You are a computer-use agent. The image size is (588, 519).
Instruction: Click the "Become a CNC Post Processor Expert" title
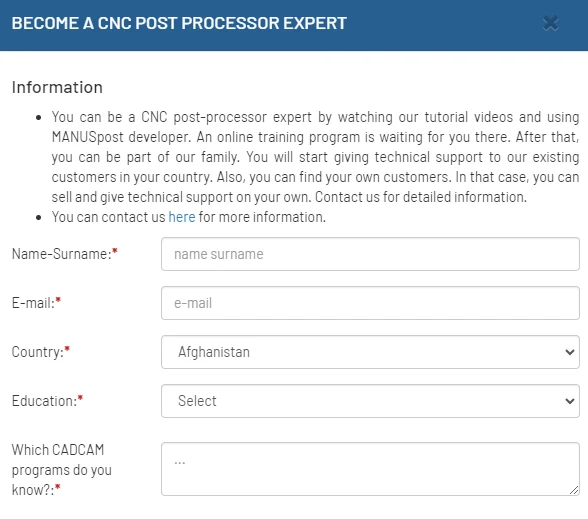tap(179, 23)
